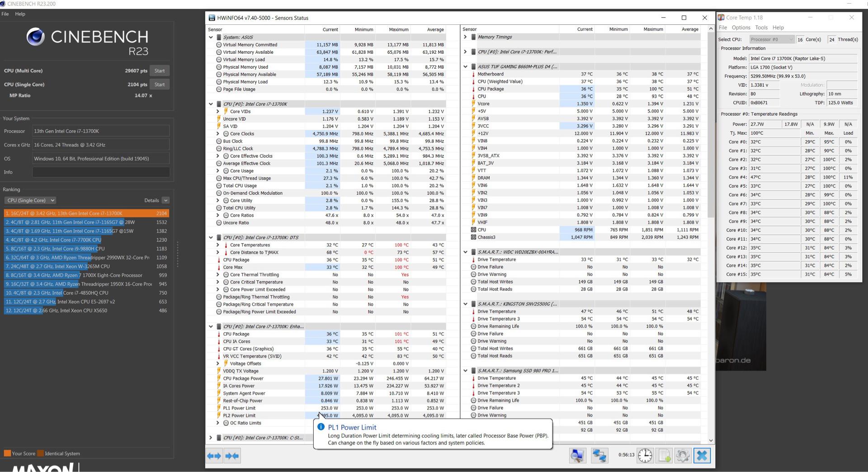The width and height of the screenshot is (868, 472).
Task: Collapse the System: ASUS sensor group
Action: coord(211,38)
